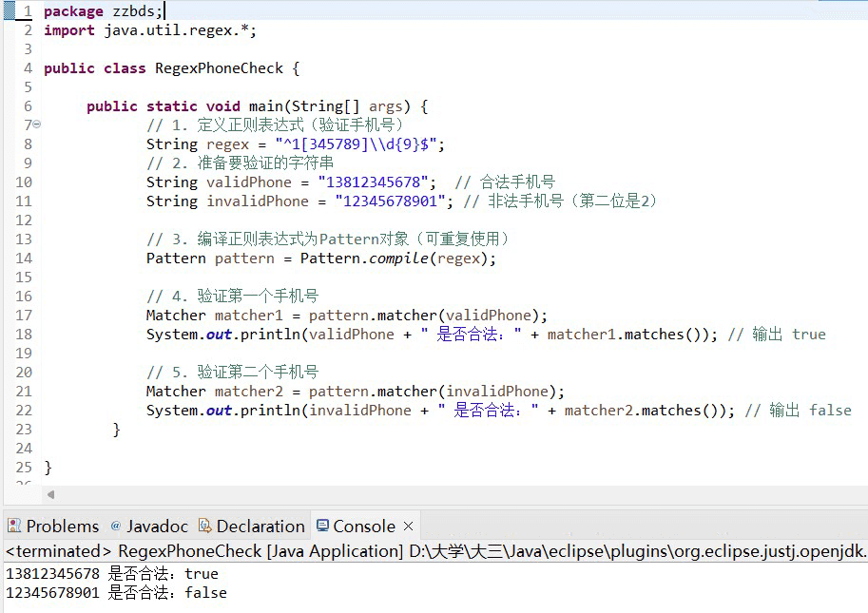Click the Declaration tab icon

(x=204, y=526)
